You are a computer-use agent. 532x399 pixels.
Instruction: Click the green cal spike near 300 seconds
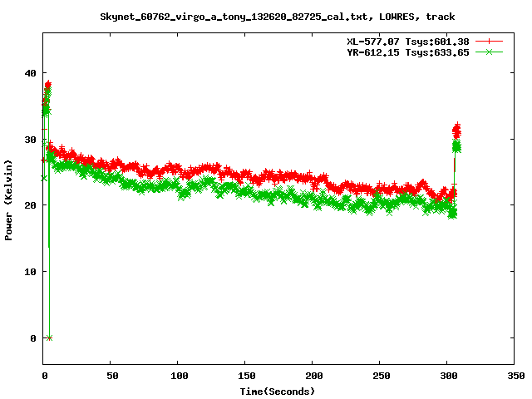tap(456, 146)
